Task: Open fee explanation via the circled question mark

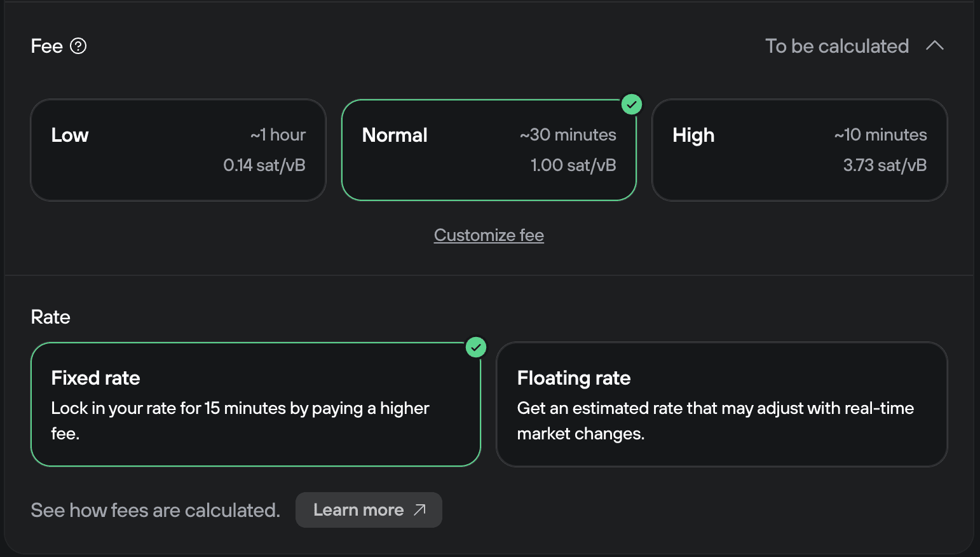Action: pyautogui.click(x=78, y=45)
